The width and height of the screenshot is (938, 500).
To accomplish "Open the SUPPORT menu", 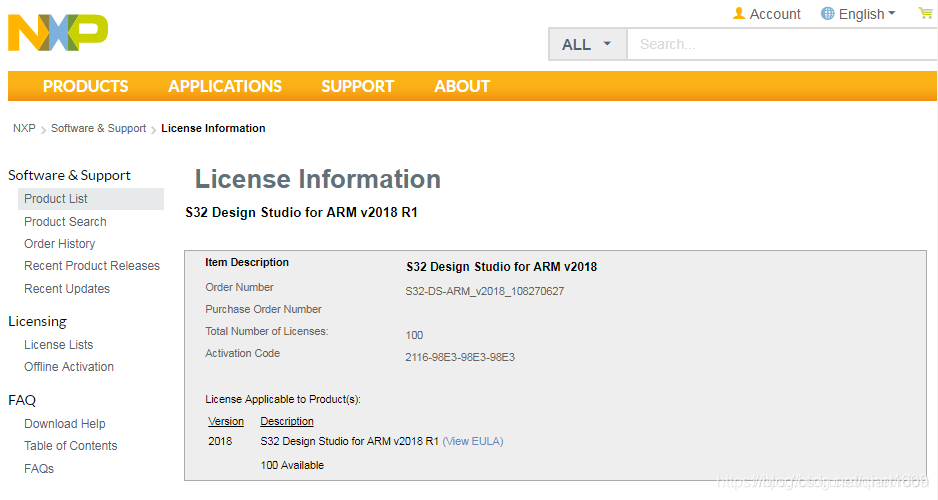I will point(357,86).
